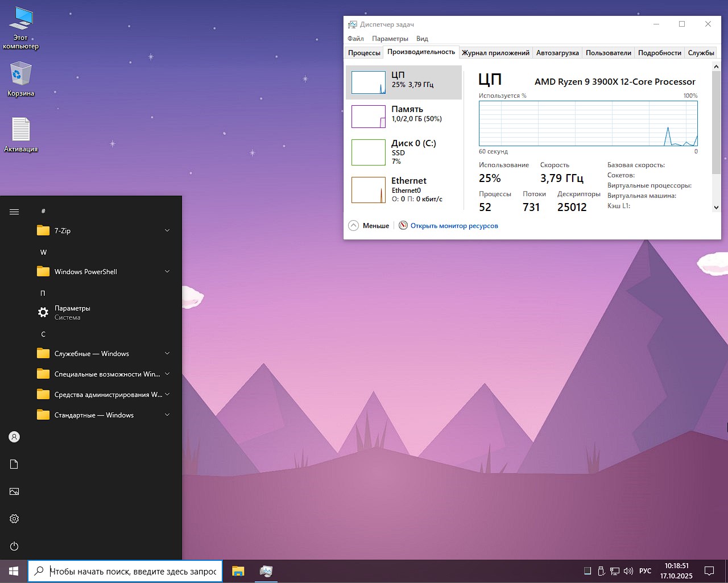The width and height of the screenshot is (728, 583).
Task: Click the Открыть монитор ресурсов link
Action: (453, 225)
